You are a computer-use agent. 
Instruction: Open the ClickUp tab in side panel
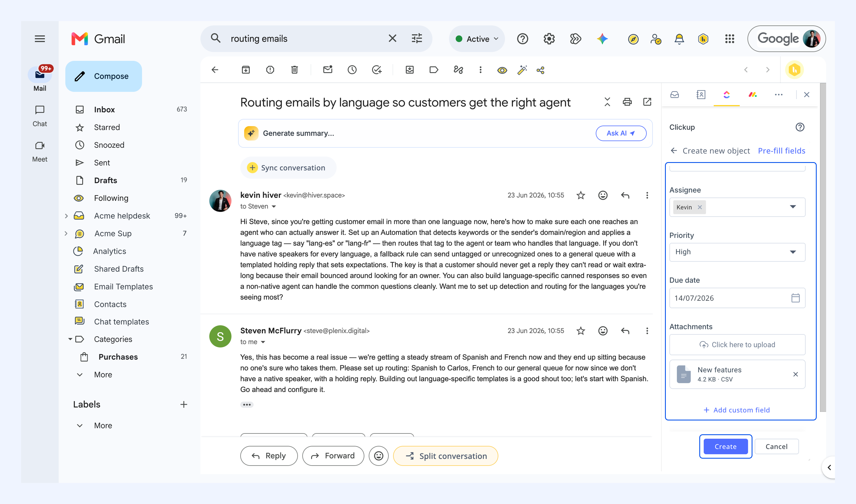tap(726, 95)
